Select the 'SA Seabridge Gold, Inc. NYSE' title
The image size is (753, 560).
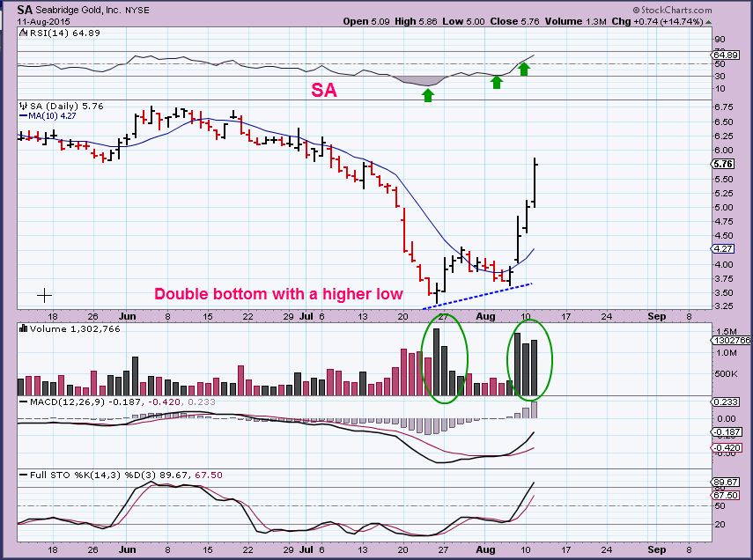(83, 10)
